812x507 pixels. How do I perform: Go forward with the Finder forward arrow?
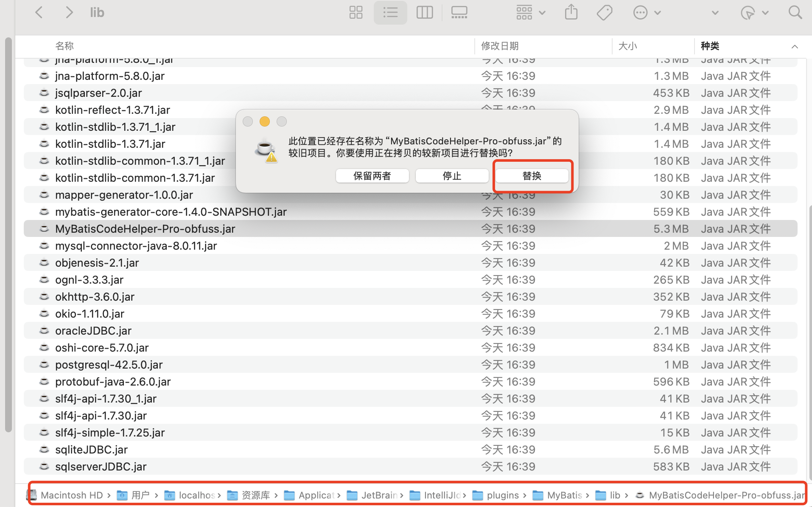69,12
